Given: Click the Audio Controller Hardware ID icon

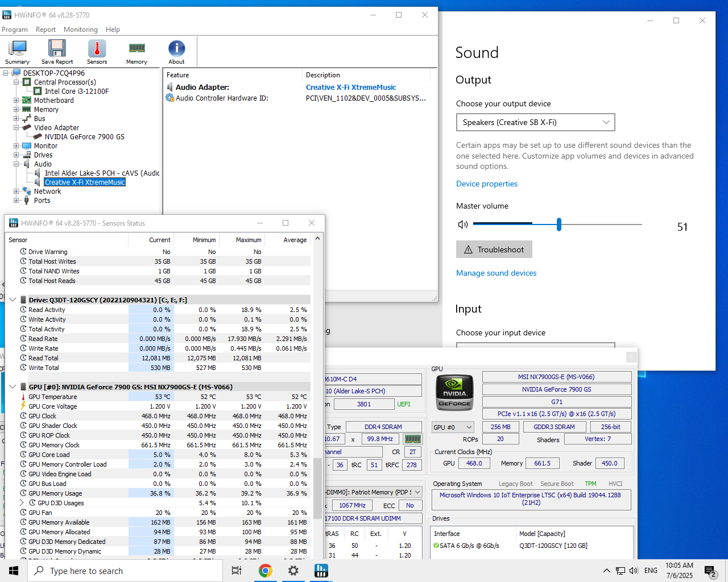Looking at the screenshot, I should pos(169,98).
